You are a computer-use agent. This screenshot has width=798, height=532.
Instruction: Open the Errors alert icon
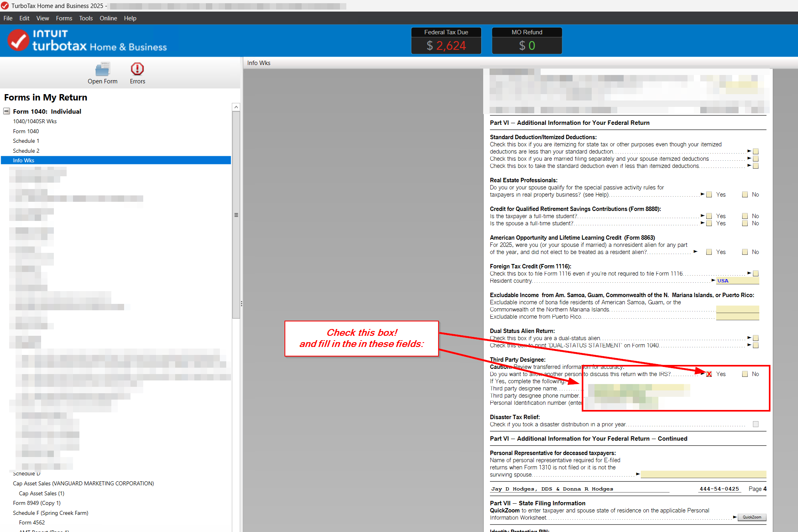click(x=137, y=69)
